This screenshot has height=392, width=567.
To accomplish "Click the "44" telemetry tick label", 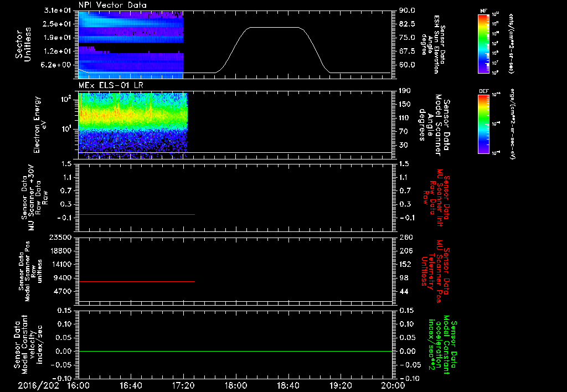I will tap(403, 291).
